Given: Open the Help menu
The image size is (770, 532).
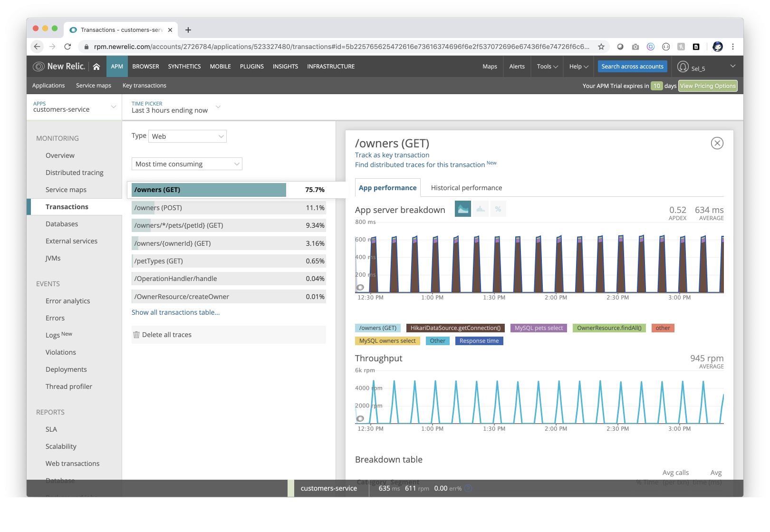Looking at the screenshot, I should [579, 67].
